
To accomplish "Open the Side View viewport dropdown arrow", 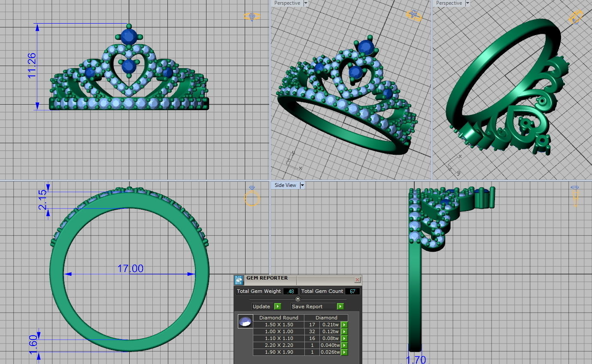I will [x=302, y=185].
